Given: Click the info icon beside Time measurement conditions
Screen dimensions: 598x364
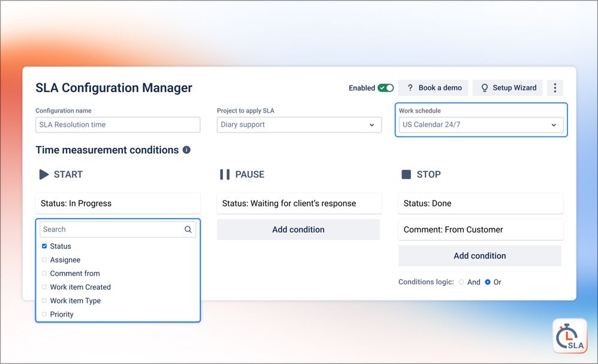Looking at the screenshot, I should (x=186, y=150).
